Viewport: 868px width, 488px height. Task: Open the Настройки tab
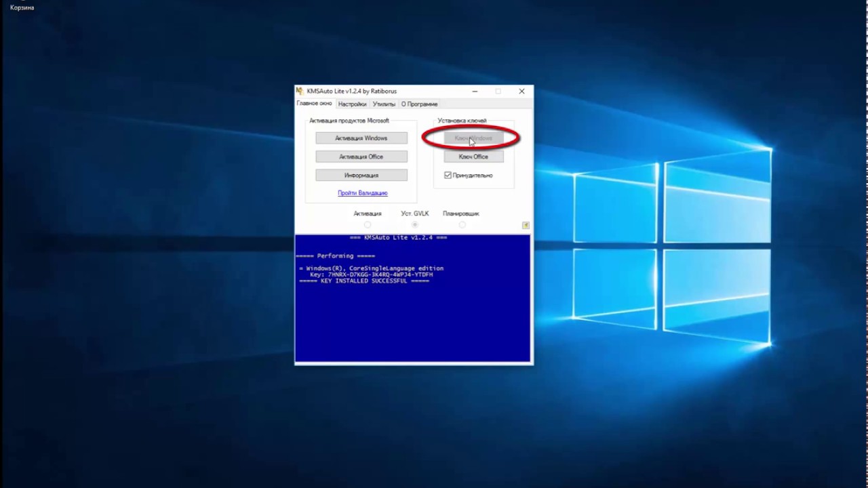click(x=352, y=104)
